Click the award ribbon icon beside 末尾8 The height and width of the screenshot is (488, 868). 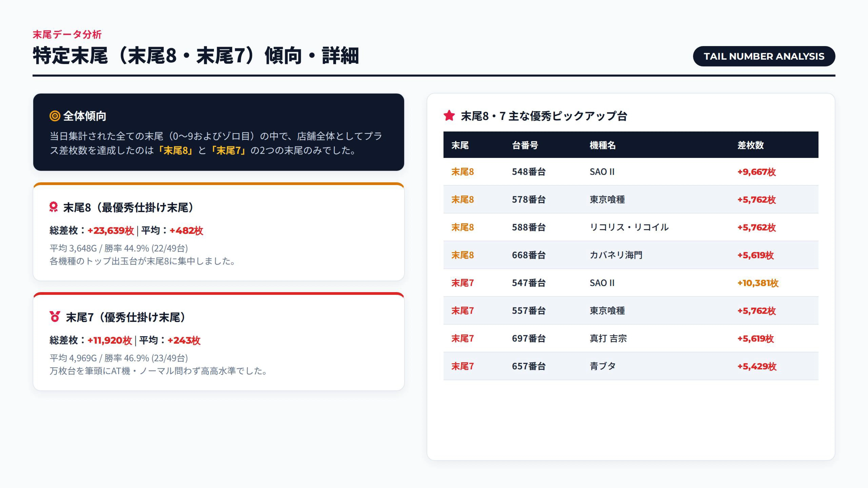(54, 207)
